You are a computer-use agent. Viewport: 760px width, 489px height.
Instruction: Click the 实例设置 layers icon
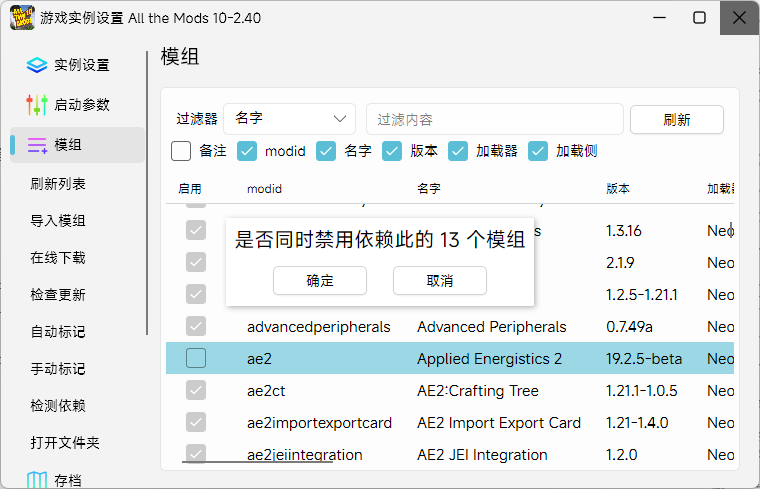(37, 65)
